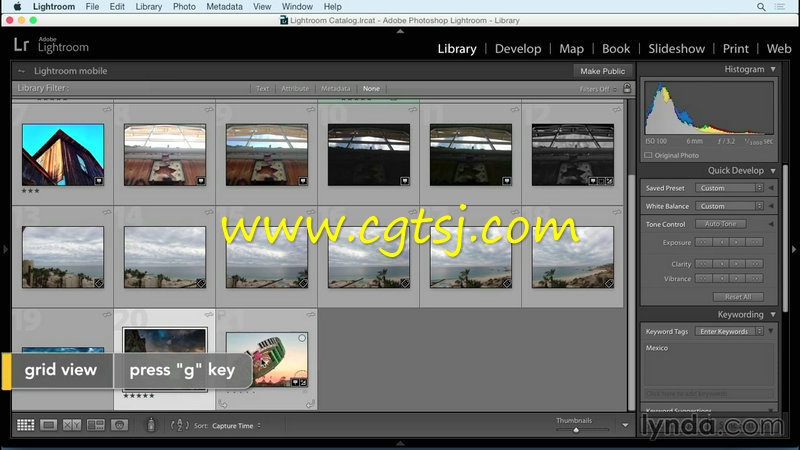Open the Metadata menu

pos(224,7)
